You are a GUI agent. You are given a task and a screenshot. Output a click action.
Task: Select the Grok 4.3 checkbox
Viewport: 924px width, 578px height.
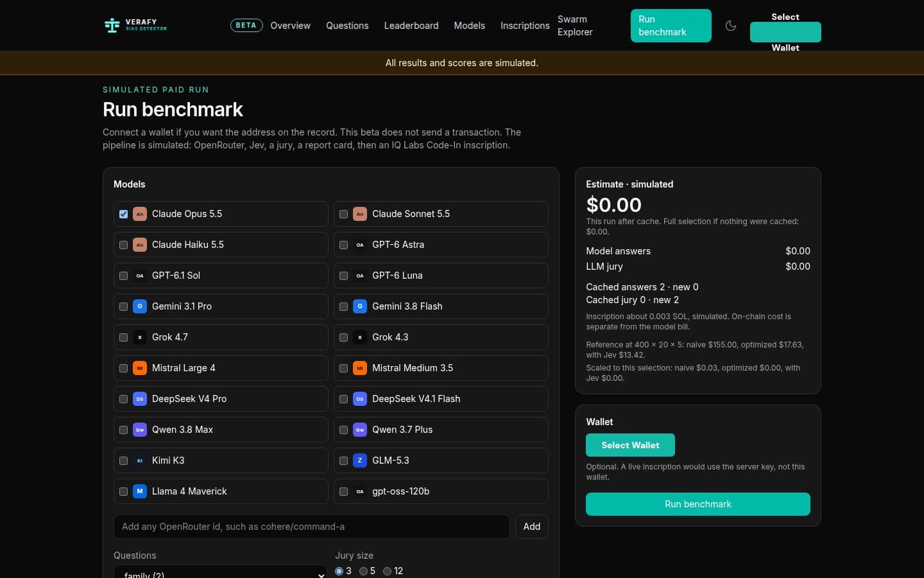pyautogui.click(x=343, y=337)
